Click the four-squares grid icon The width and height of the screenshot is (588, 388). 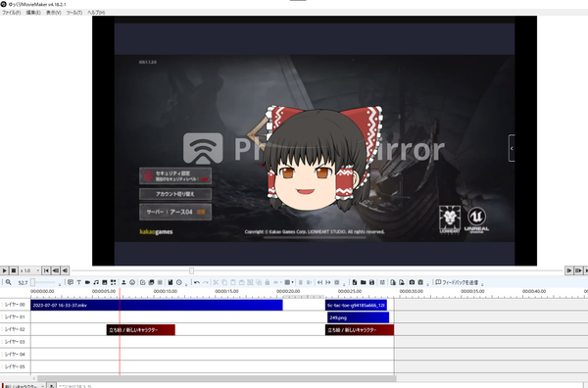click(x=113, y=282)
